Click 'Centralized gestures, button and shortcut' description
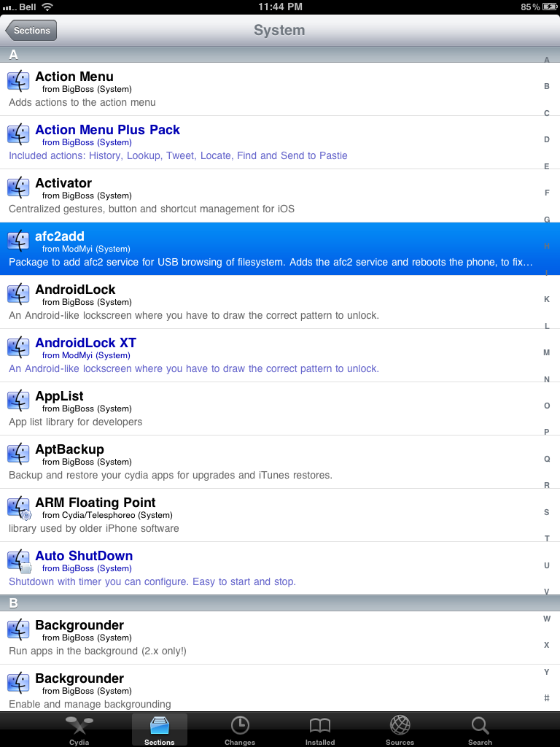Screen dimensions: 560x747 point(152,209)
